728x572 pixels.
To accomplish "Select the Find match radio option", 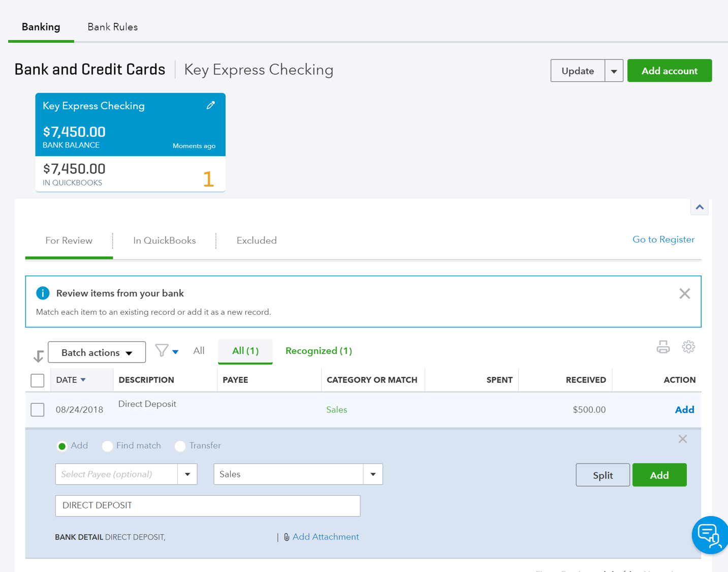I will click(x=107, y=446).
